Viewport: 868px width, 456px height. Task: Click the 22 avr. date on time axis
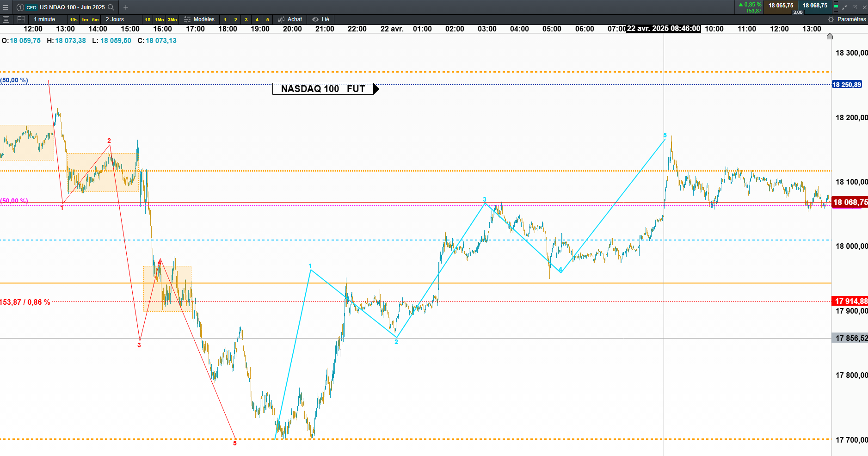[x=392, y=29]
